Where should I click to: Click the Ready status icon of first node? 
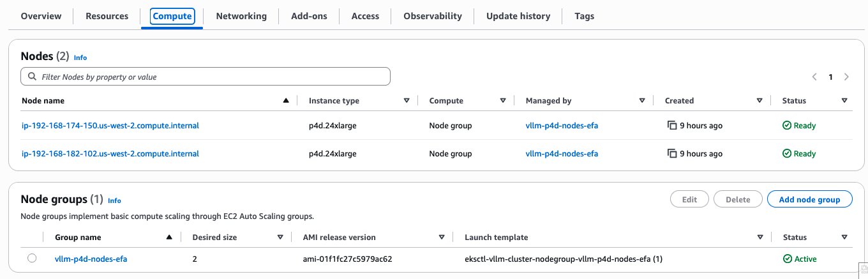787,126
